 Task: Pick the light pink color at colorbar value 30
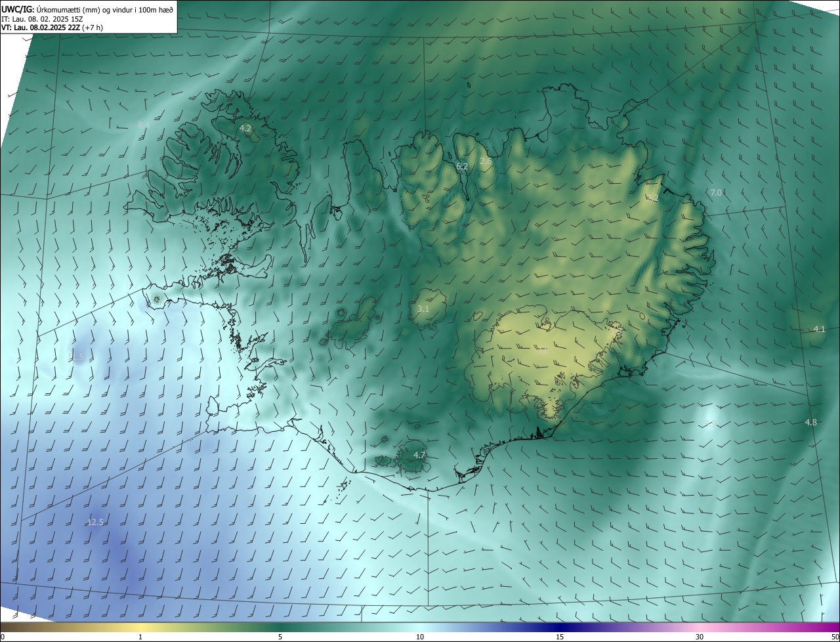700,627
